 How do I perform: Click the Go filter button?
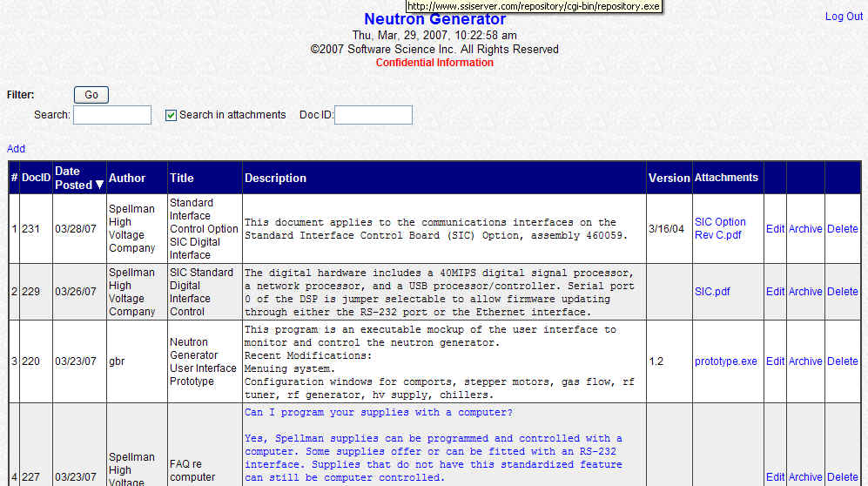pos(91,95)
